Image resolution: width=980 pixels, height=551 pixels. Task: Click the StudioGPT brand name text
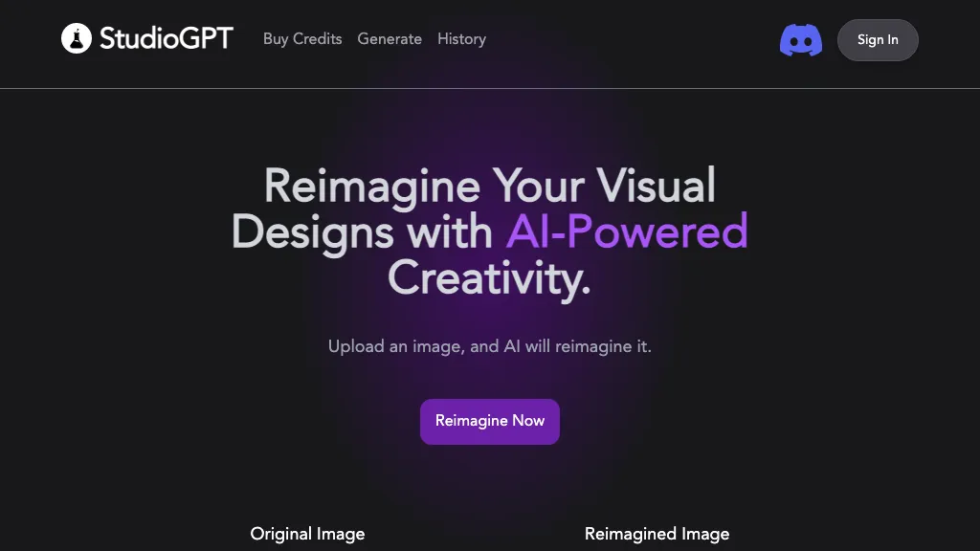tap(166, 39)
